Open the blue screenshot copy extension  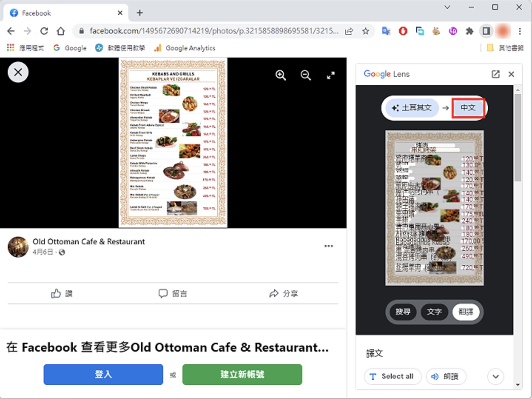coord(420,31)
